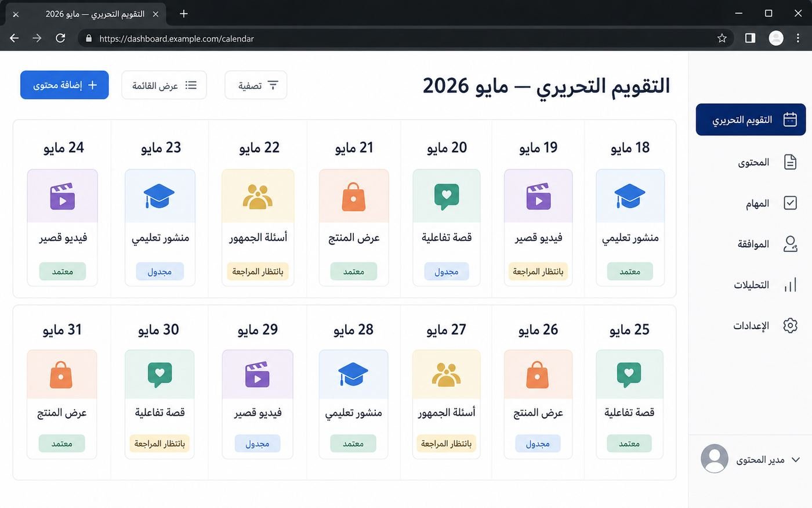Go back with the browser back arrow
The height and width of the screenshot is (508, 812).
(x=14, y=38)
